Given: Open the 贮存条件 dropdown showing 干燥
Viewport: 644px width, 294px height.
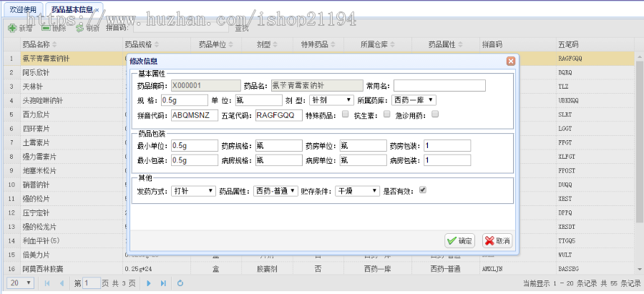Looking at the screenshot, I should coord(357,191).
